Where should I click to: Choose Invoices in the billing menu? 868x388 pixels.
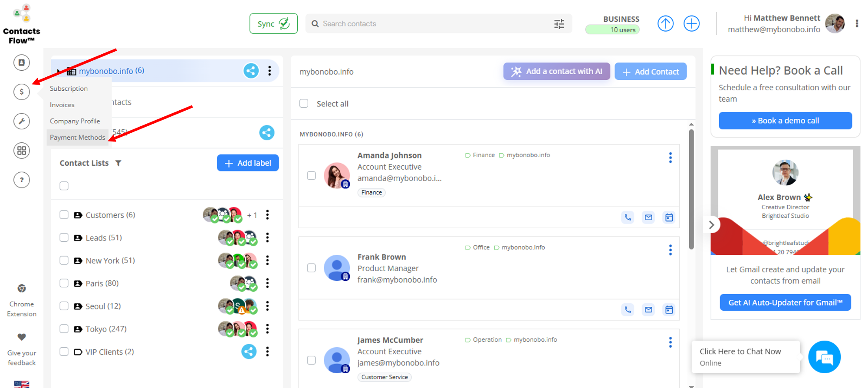point(62,105)
